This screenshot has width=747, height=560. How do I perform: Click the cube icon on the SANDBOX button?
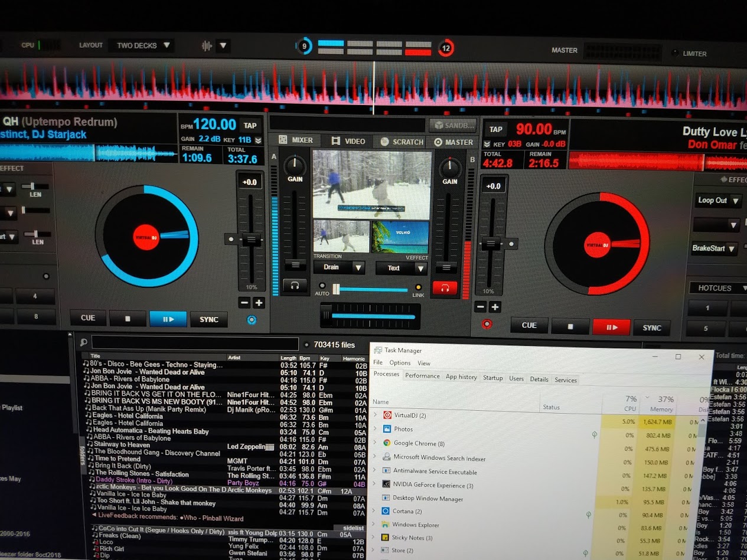click(x=439, y=125)
